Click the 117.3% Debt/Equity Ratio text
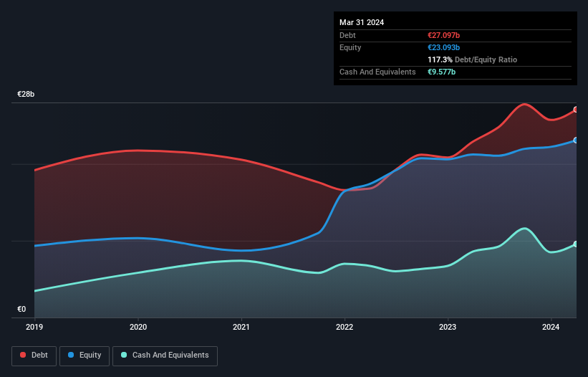 pos(472,59)
